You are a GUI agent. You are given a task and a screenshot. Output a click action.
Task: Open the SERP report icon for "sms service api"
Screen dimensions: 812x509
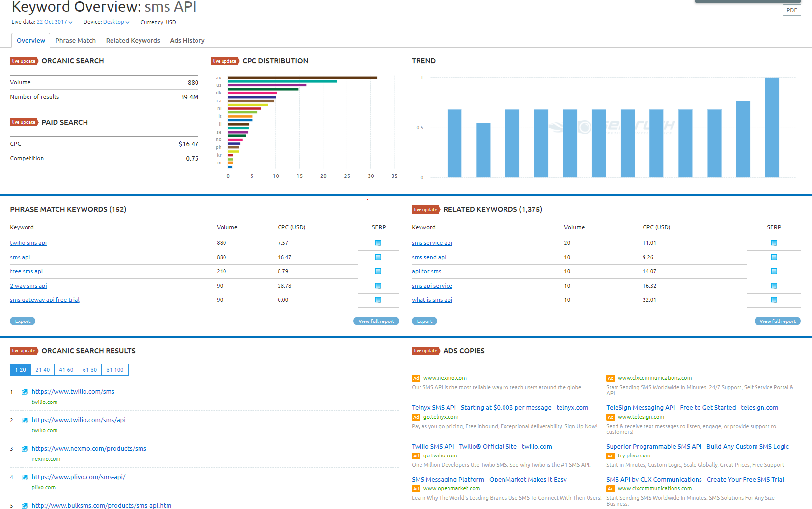(x=774, y=242)
